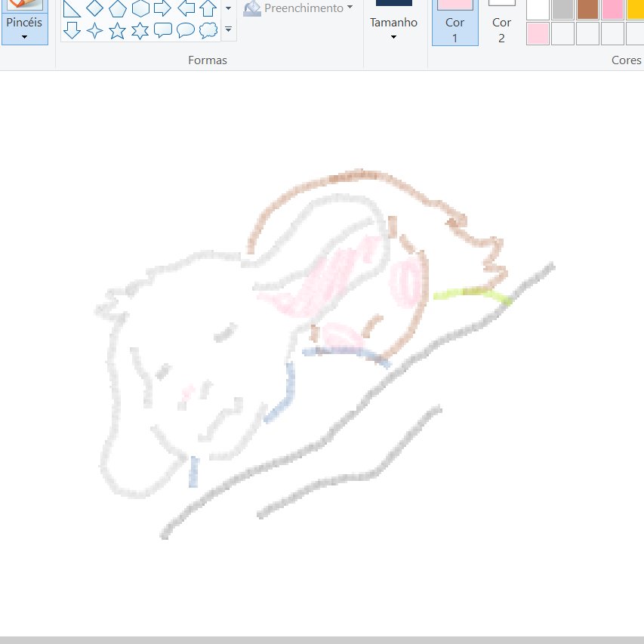Pick the gray color swatch
This screenshot has width=644, height=644.
coord(562,10)
